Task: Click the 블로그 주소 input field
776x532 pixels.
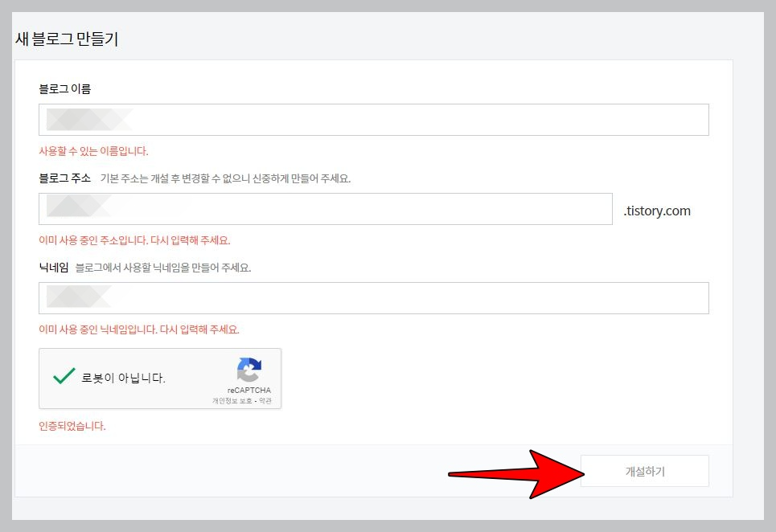Action: (x=326, y=209)
